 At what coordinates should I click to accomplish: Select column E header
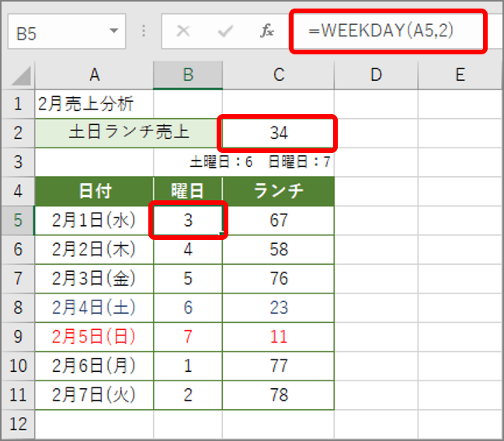pyautogui.click(x=461, y=75)
